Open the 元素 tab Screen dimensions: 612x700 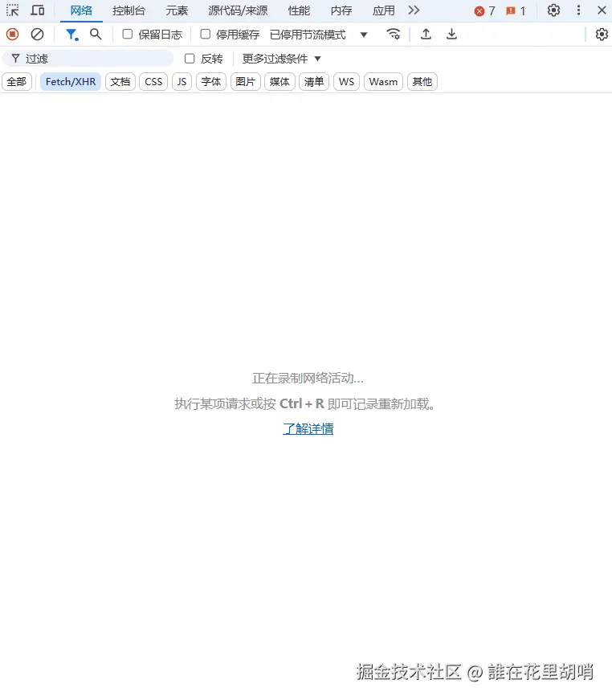(177, 10)
